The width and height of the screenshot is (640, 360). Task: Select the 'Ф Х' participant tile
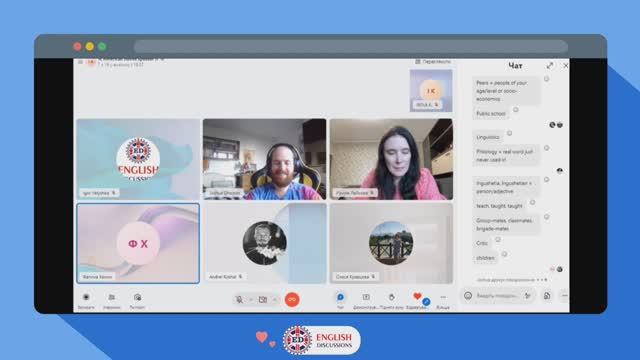pyautogui.click(x=138, y=243)
